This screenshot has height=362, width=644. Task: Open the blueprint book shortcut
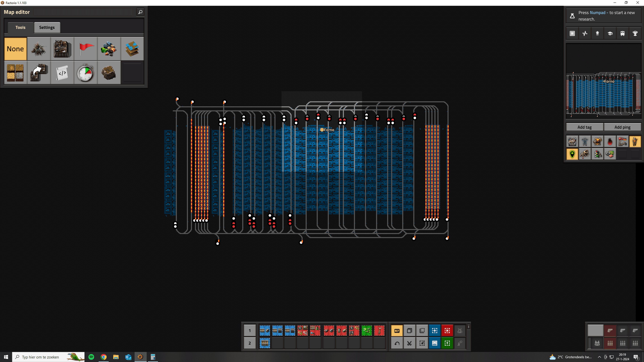[435, 343]
